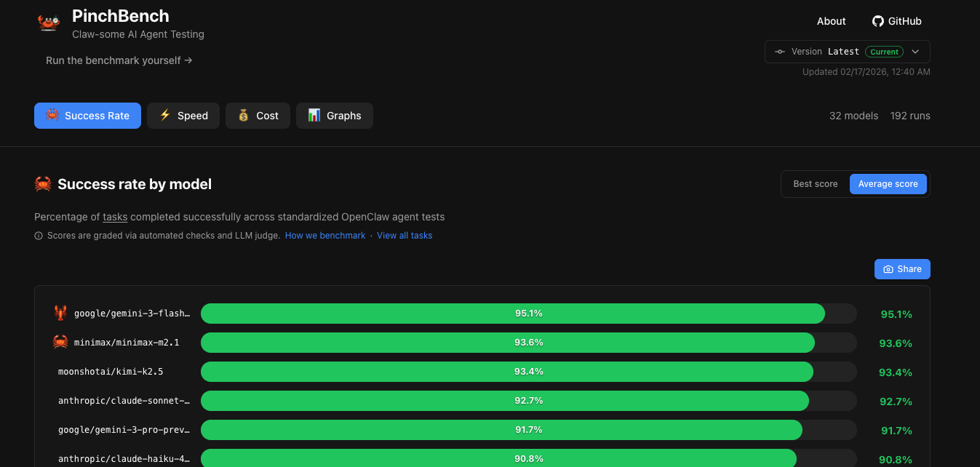Click the underlined tasks link
Screen dimensions: 980x467
point(115,217)
